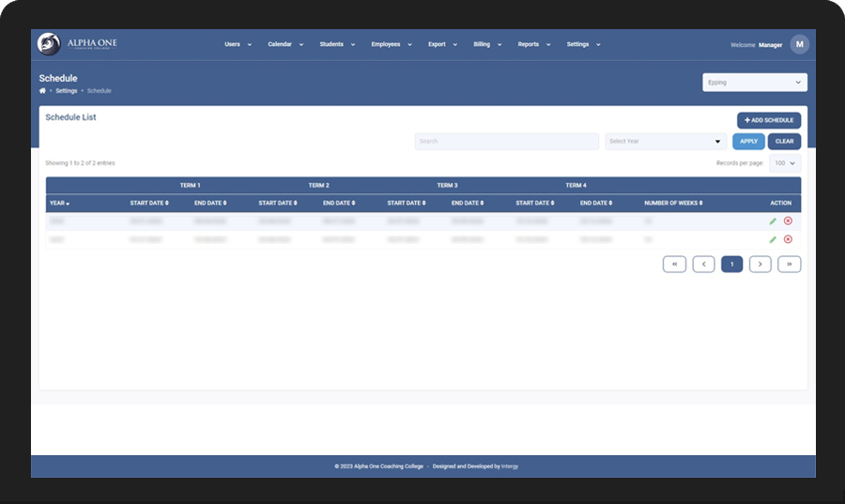The height and width of the screenshot is (504, 845).
Task: Sort by Term 1 Start Date
Action: point(149,203)
